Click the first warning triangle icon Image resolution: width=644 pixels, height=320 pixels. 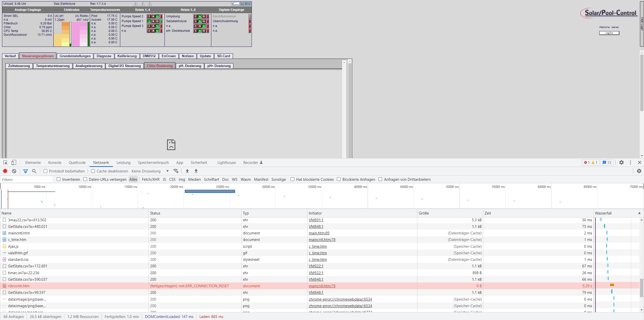tap(136, 4)
